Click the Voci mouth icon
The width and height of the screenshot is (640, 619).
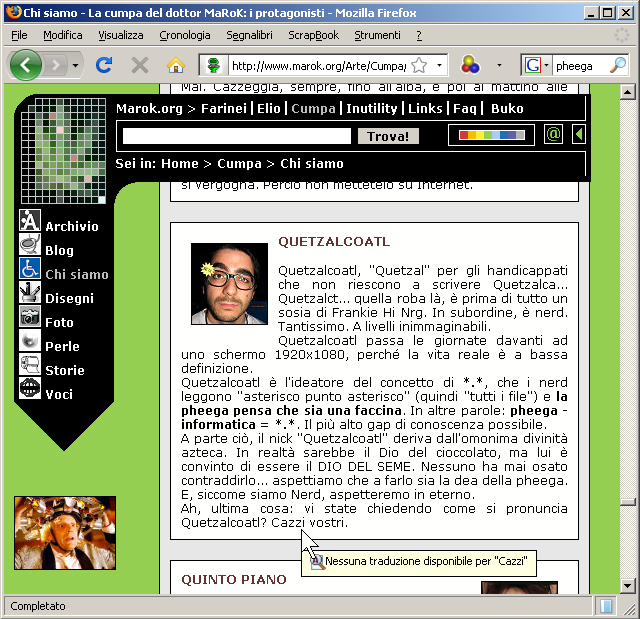(30, 390)
